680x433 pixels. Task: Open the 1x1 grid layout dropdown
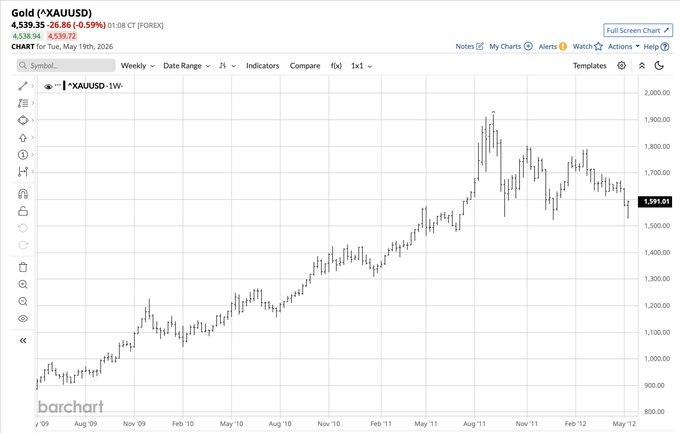pyautogui.click(x=362, y=66)
